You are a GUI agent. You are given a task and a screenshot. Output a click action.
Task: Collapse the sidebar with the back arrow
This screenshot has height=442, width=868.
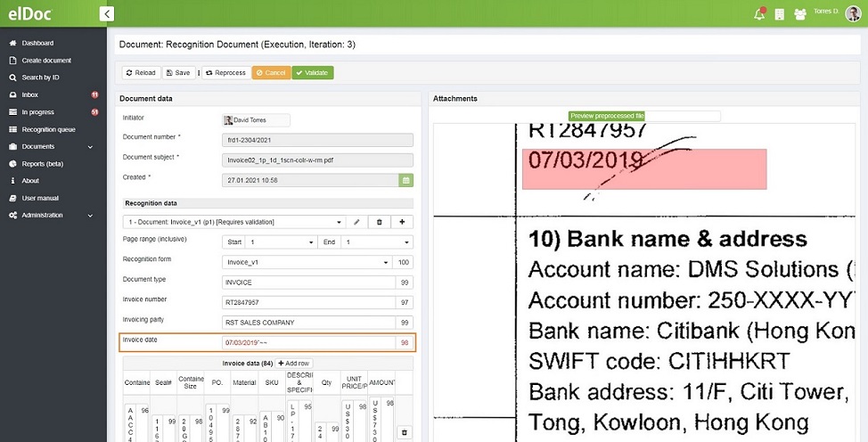coord(107,14)
